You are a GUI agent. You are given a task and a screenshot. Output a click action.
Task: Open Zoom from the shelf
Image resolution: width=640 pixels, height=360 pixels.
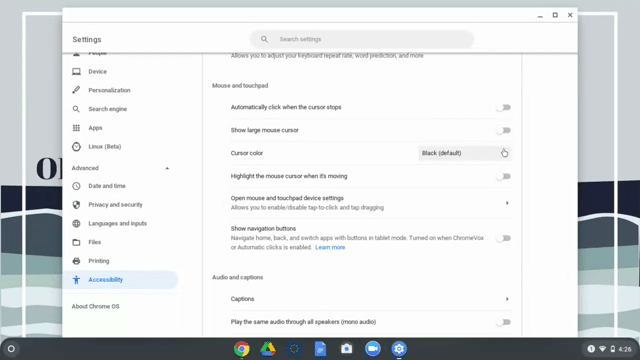point(373,349)
